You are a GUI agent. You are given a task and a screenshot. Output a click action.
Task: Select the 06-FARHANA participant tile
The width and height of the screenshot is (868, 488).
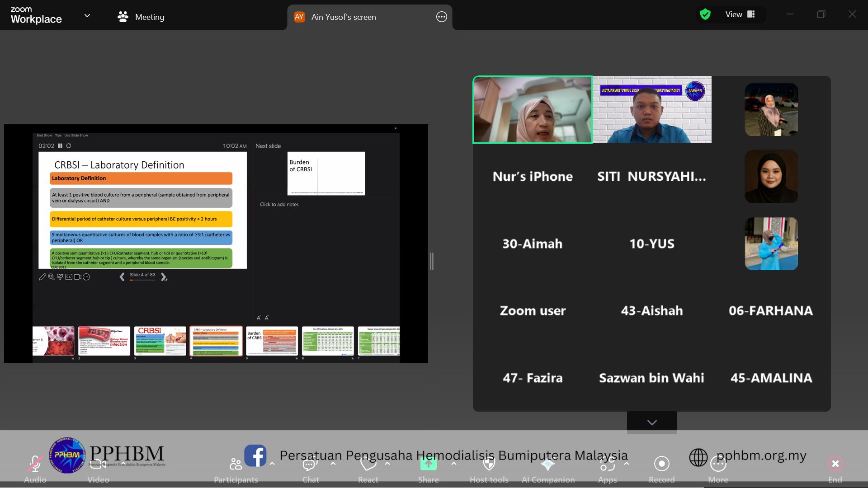(x=771, y=310)
